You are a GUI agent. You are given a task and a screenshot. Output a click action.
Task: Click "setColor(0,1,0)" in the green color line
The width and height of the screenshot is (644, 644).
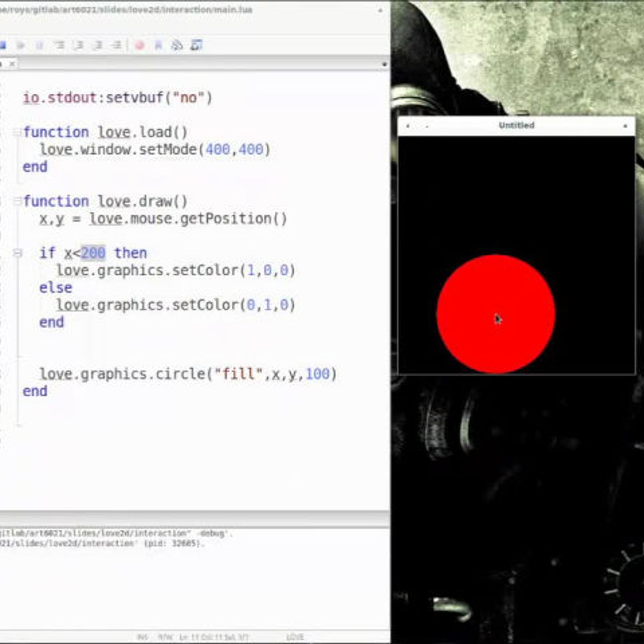[233, 305]
